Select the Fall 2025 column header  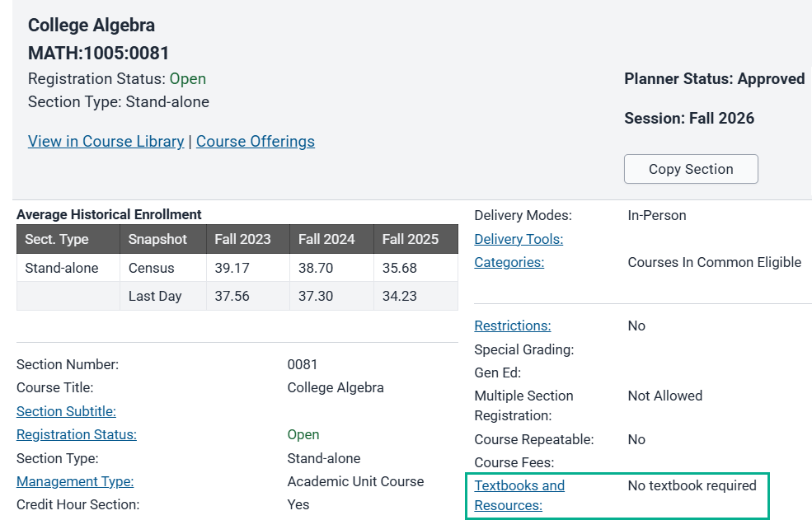click(415, 239)
